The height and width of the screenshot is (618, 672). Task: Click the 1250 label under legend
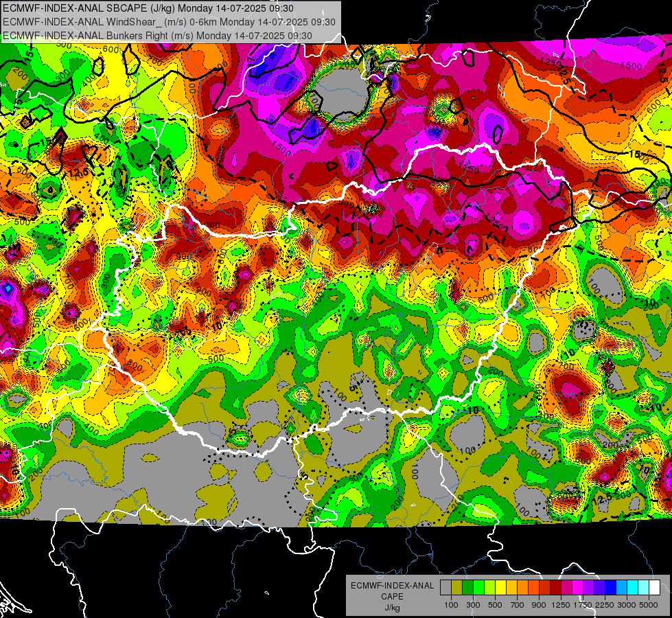point(561,605)
